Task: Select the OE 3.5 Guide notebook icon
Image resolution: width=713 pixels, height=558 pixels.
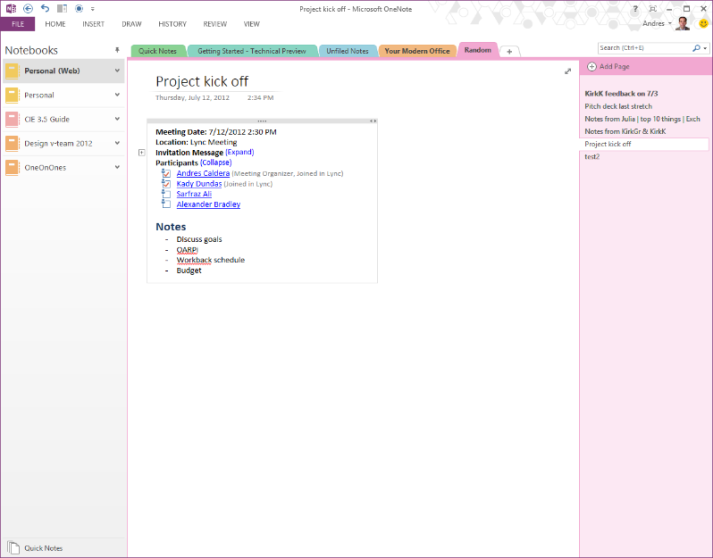Action: [x=12, y=119]
